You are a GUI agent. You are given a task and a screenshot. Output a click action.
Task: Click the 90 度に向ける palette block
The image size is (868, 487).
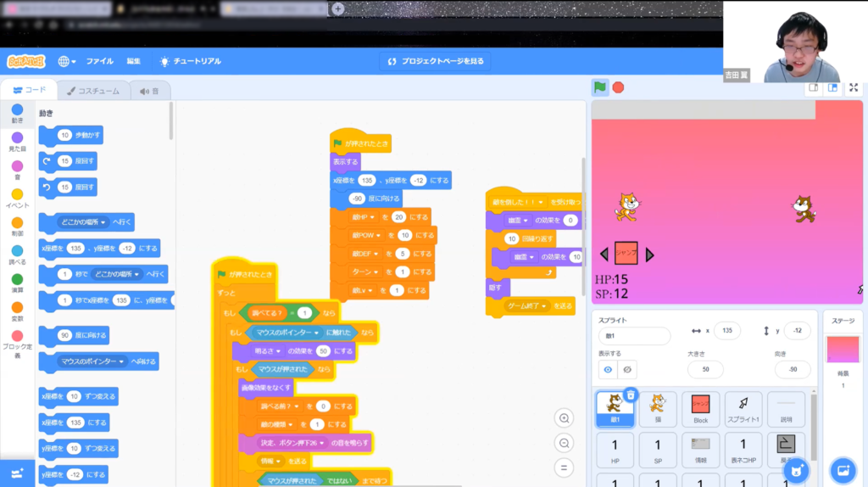75,335
